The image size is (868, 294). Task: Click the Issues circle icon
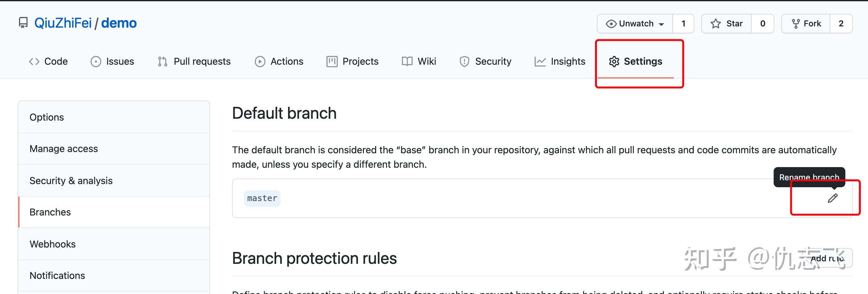pos(95,61)
